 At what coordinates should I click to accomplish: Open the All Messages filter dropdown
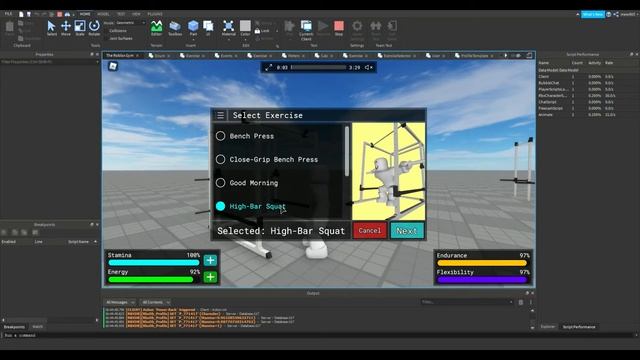click(120, 302)
